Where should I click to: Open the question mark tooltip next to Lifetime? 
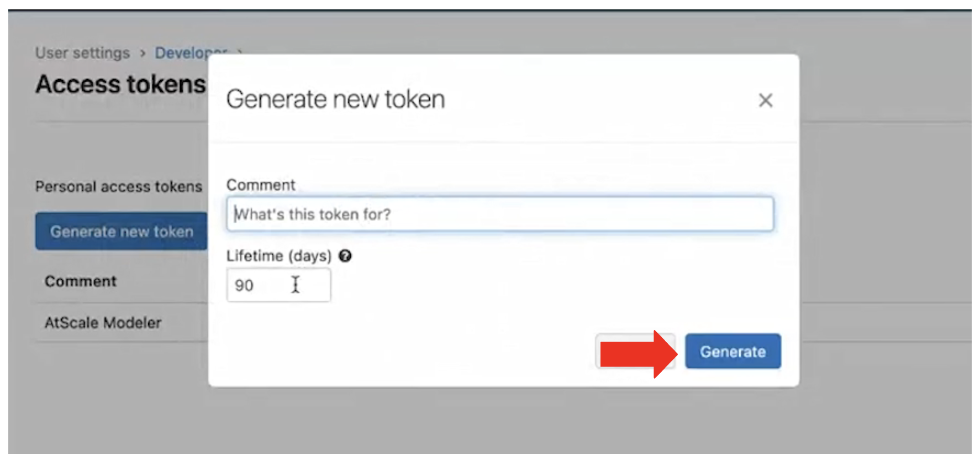click(x=345, y=256)
